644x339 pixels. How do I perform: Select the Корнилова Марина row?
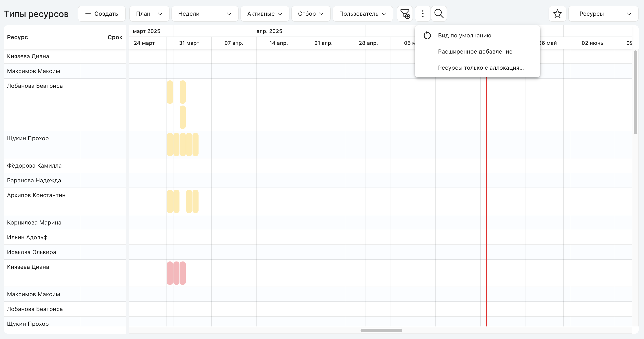click(65, 222)
